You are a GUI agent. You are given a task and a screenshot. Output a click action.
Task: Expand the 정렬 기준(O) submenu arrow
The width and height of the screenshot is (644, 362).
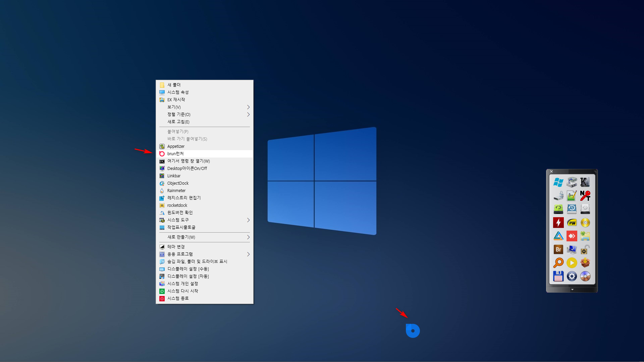click(248, 115)
